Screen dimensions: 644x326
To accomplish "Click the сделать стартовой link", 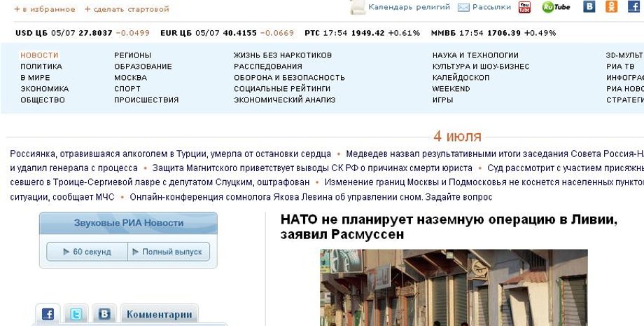I will point(127,10).
